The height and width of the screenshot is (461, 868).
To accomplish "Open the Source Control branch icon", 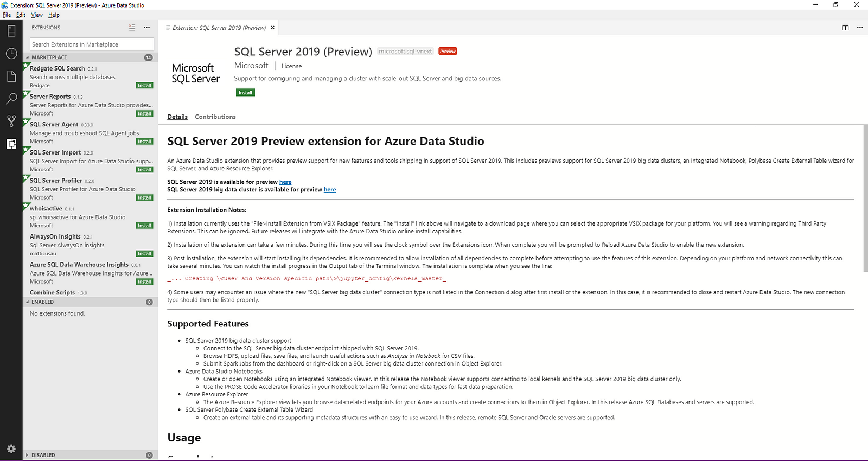I will [11, 121].
